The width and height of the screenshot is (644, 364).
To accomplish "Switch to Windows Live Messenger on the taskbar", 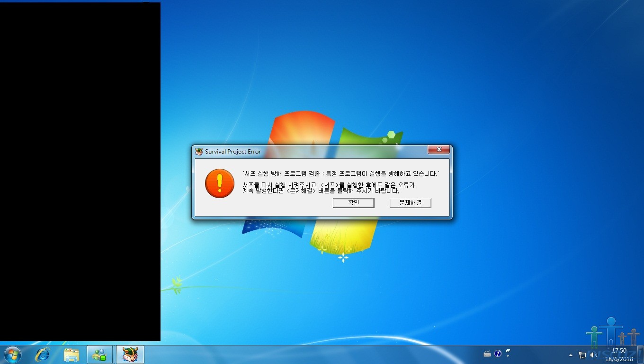I will (x=100, y=355).
